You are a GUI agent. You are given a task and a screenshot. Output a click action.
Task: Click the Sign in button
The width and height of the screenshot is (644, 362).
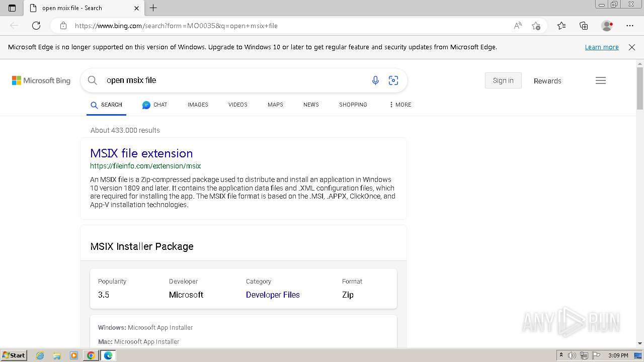pos(503,80)
